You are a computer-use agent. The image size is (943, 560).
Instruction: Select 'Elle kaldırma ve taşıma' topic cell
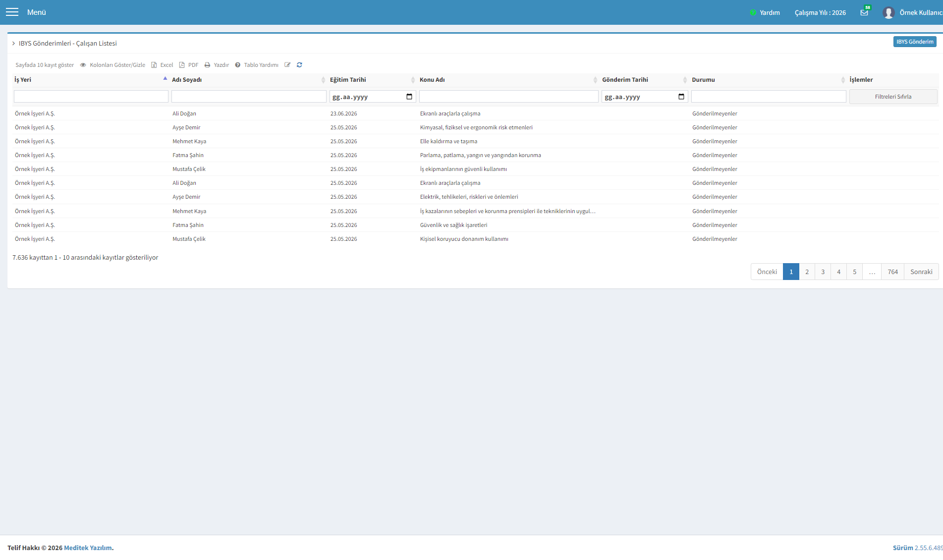(x=449, y=141)
